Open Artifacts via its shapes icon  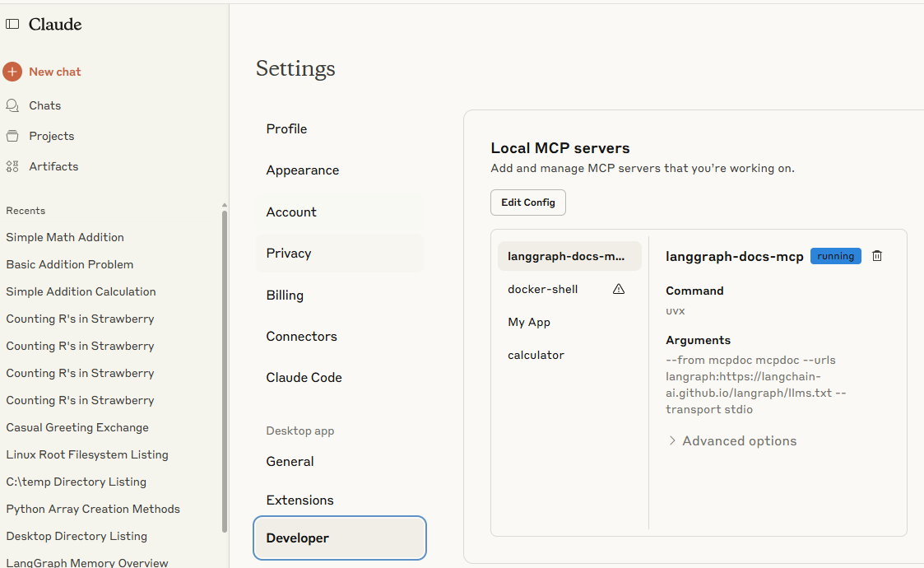pos(12,166)
